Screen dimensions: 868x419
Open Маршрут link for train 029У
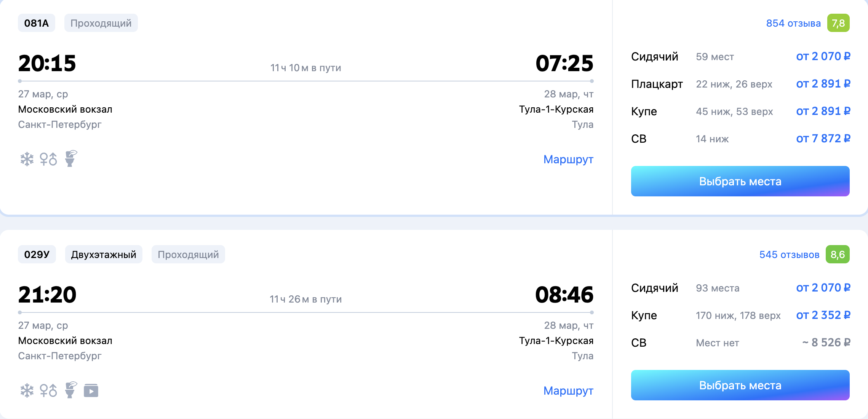(x=568, y=391)
